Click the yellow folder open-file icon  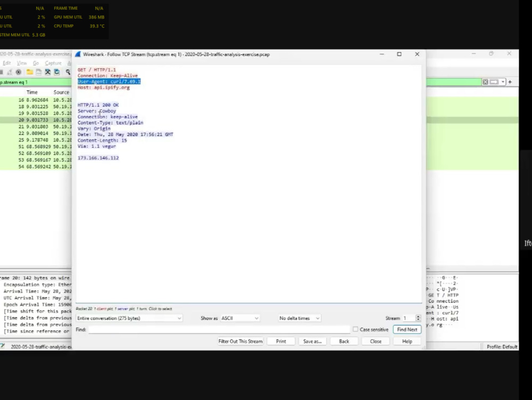point(30,72)
